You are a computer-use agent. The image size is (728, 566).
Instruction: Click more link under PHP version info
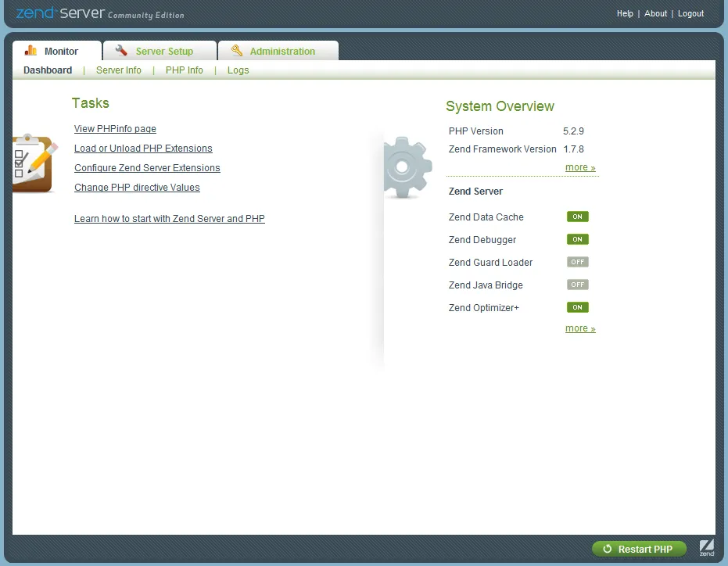tap(580, 167)
